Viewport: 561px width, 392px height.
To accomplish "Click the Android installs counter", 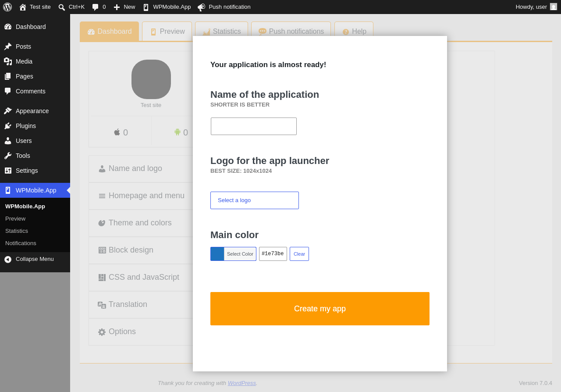I will point(181,132).
